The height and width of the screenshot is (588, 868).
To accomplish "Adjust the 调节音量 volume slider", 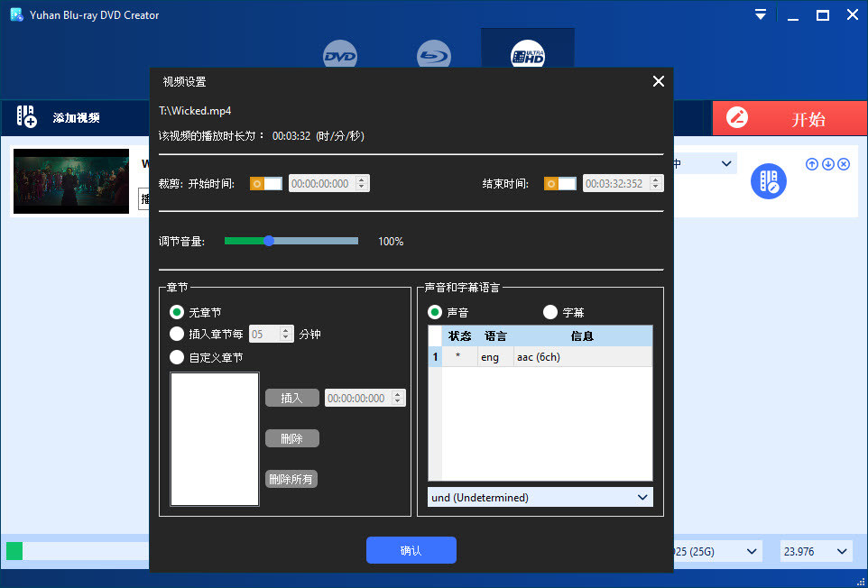I will tap(270, 241).
